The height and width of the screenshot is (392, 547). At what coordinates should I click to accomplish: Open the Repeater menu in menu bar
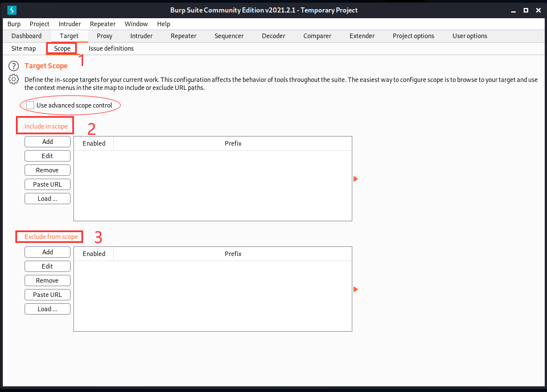point(102,24)
